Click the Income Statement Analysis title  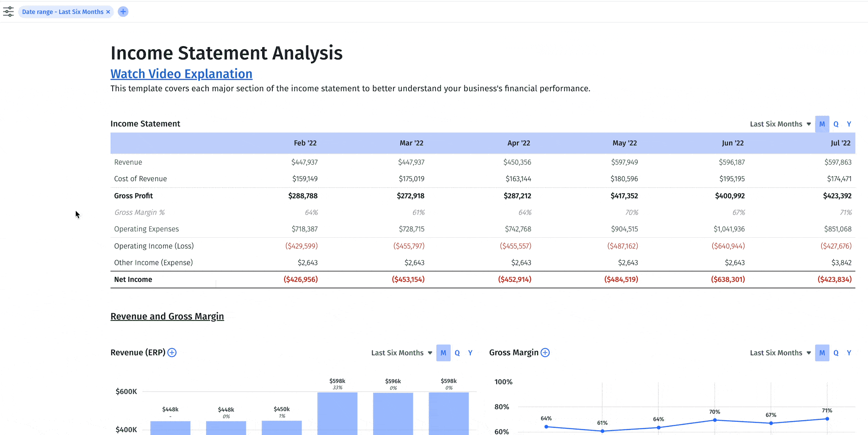coord(226,53)
